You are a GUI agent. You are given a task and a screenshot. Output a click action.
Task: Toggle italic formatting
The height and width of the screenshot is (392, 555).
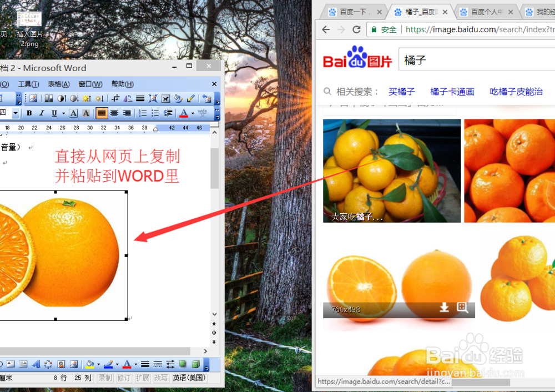[x=42, y=113]
